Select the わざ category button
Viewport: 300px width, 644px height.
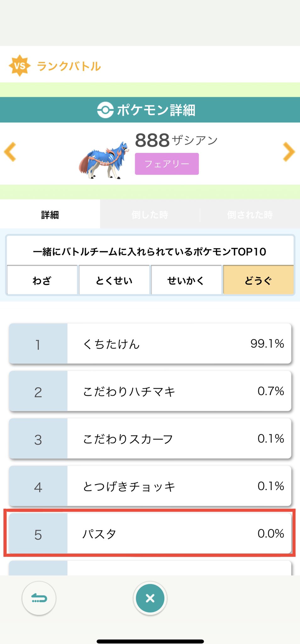pos(42,280)
